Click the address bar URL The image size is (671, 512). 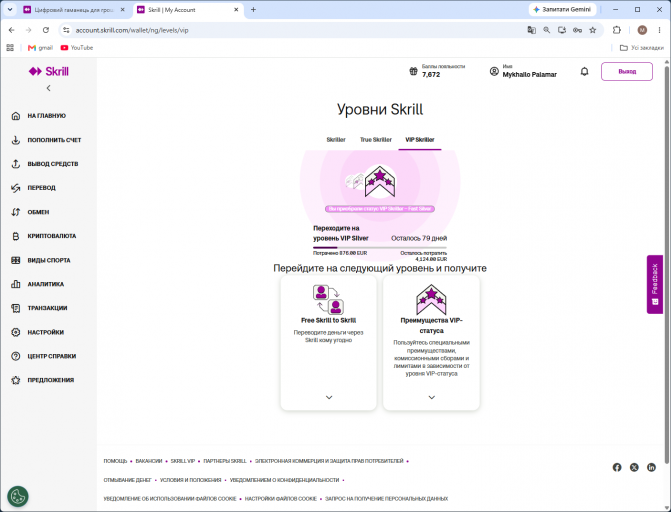[132, 30]
